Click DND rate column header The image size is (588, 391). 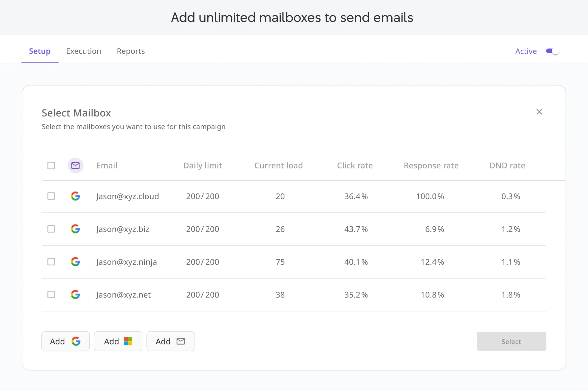tap(507, 165)
